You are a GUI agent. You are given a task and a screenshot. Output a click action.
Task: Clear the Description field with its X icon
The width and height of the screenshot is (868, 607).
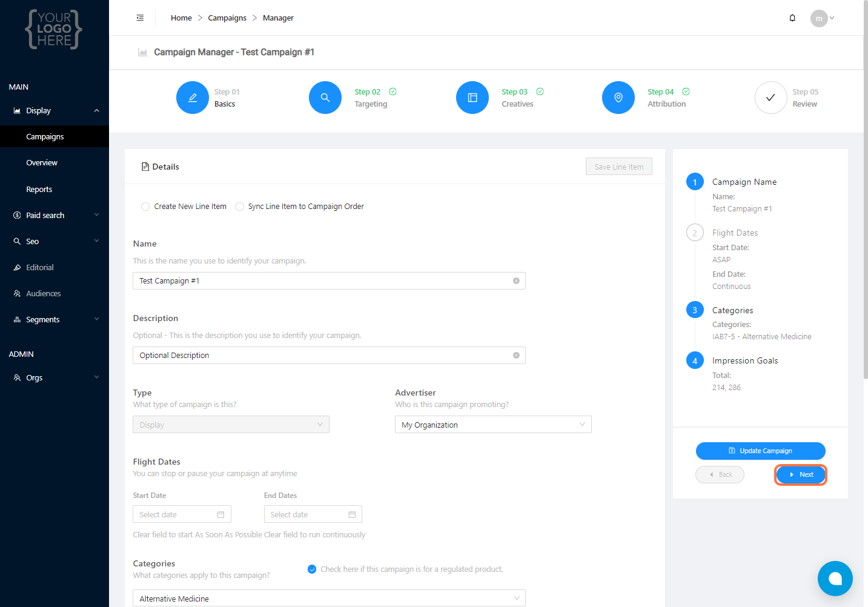pyautogui.click(x=516, y=356)
